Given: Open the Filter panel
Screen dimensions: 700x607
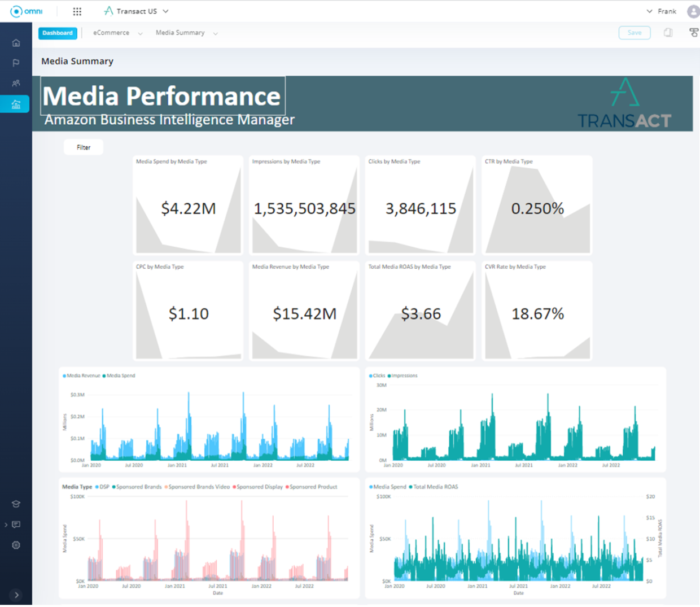Looking at the screenshot, I should pyautogui.click(x=83, y=147).
